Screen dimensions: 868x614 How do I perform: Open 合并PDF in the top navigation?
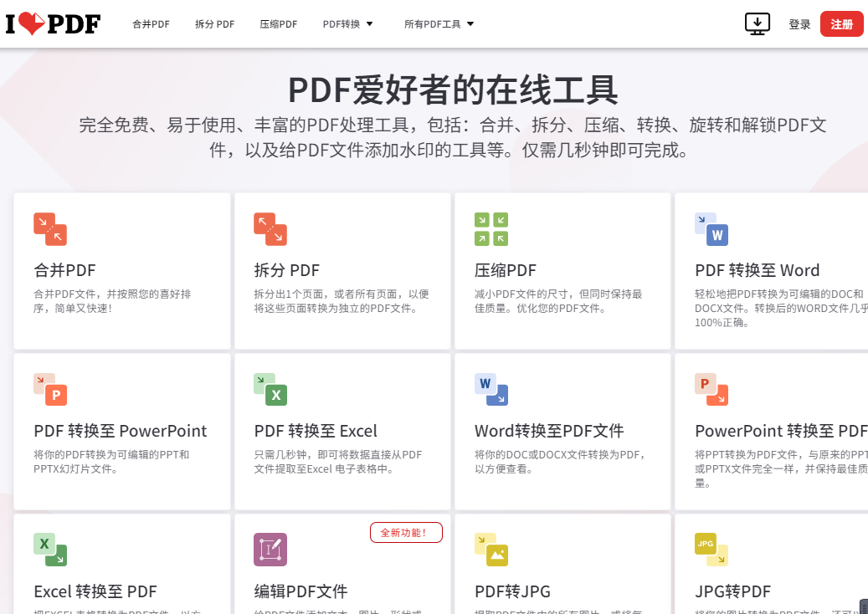[x=152, y=23]
